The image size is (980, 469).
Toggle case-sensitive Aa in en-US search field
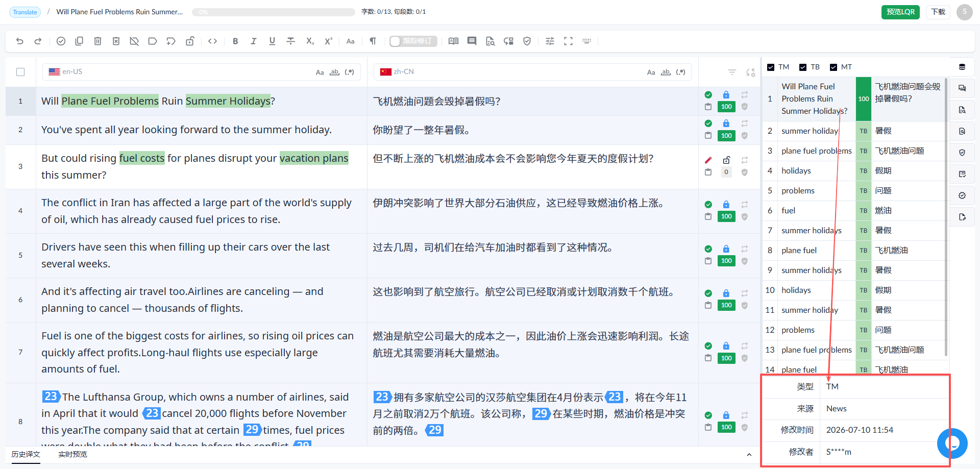coord(320,72)
